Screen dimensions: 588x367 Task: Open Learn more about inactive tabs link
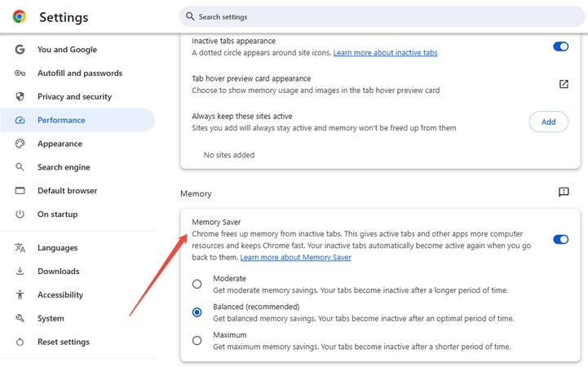[385, 53]
